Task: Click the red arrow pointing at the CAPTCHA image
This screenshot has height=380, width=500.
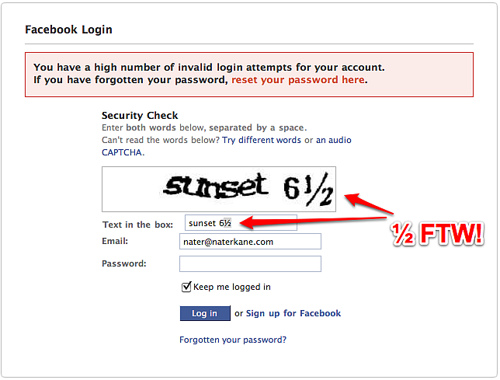Action: pos(368,202)
